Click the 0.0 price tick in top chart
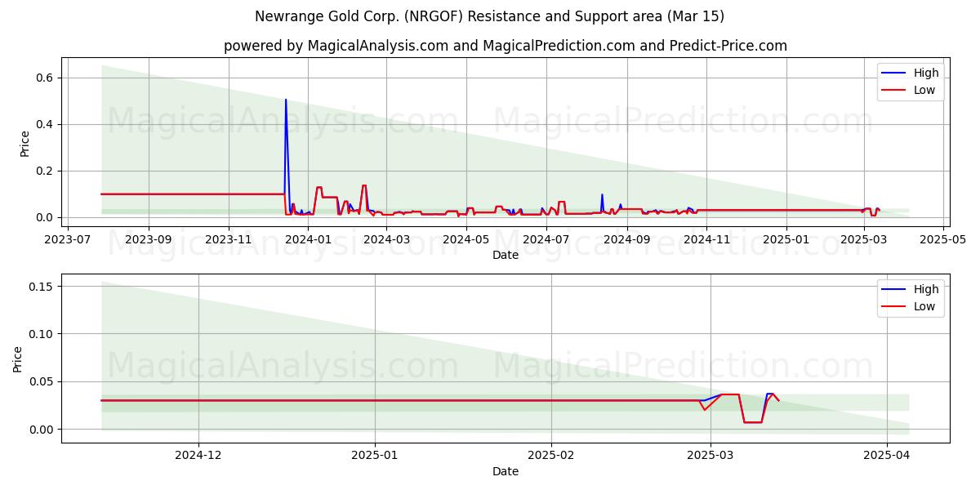Screen dimensions: 980x490 (x=45, y=217)
